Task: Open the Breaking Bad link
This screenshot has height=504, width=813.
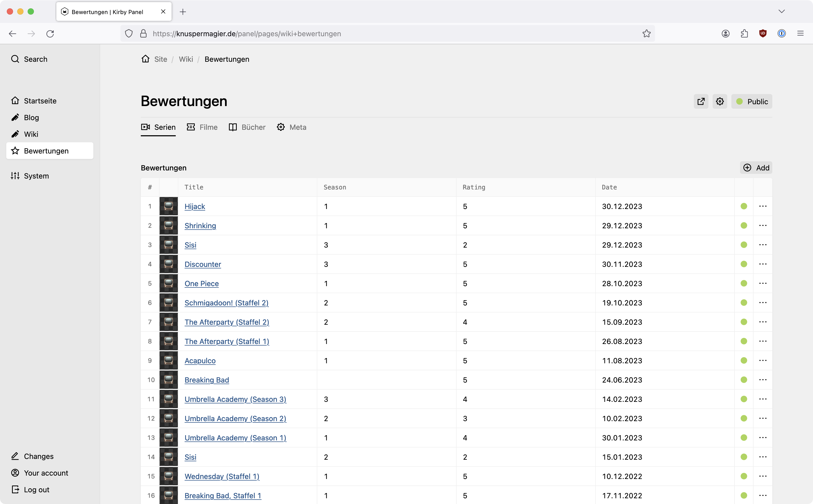Action: pos(207,380)
